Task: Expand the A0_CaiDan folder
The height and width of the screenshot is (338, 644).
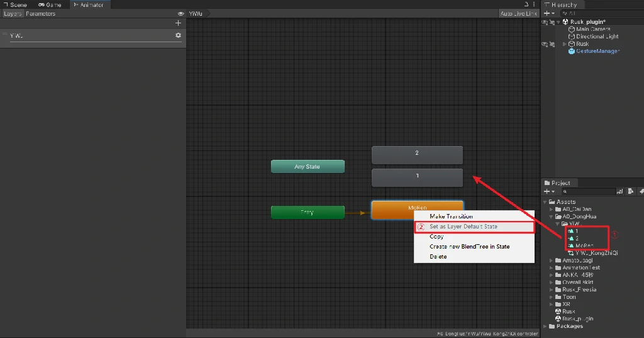Action: tap(551, 209)
